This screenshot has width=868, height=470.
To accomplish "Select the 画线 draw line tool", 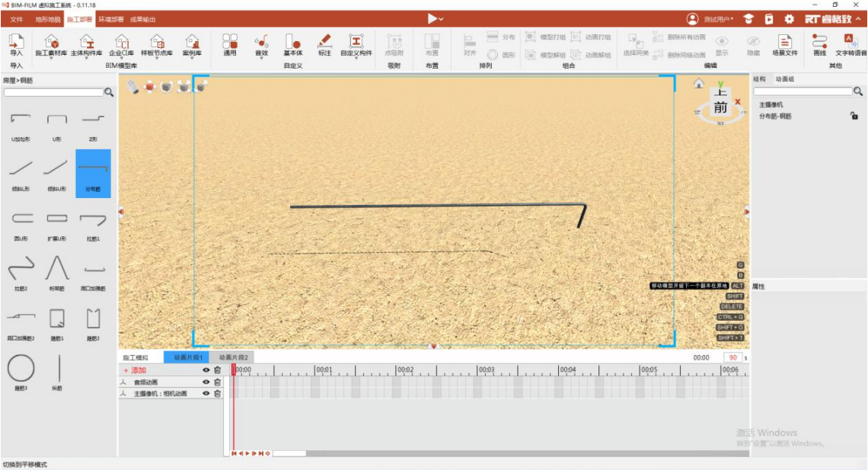I will [819, 45].
